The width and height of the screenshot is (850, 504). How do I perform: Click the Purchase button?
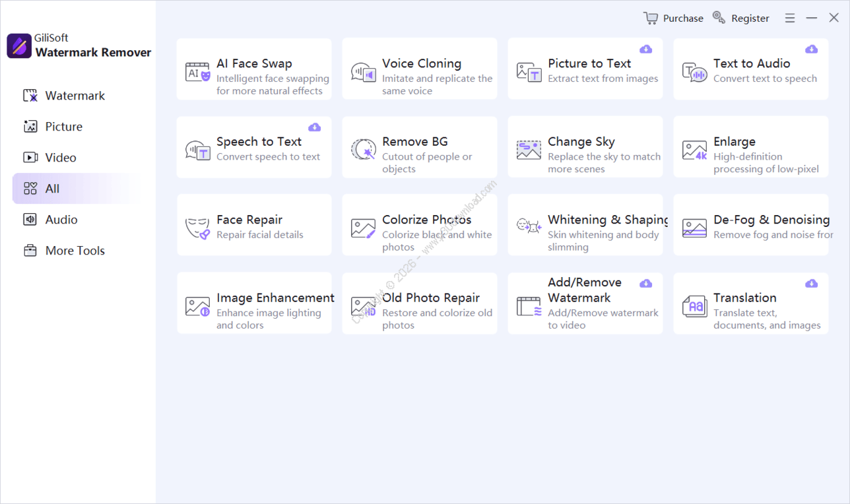[674, 18]
